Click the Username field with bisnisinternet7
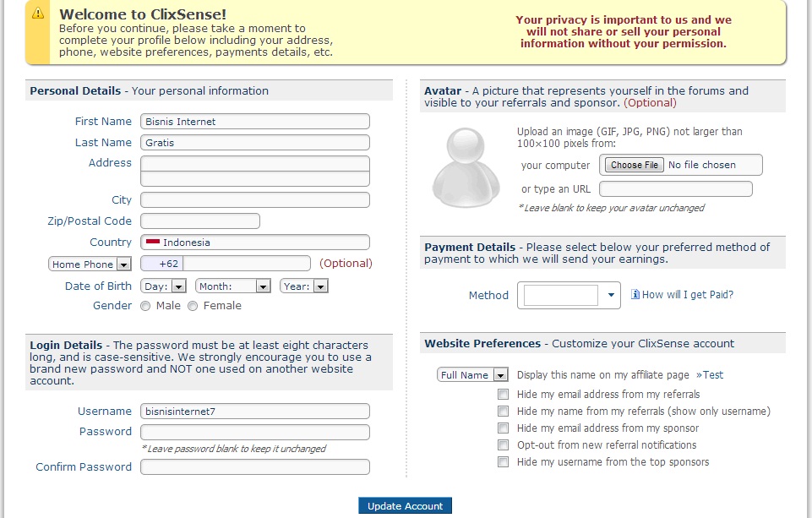812x518 pixels. click(255, 412)
